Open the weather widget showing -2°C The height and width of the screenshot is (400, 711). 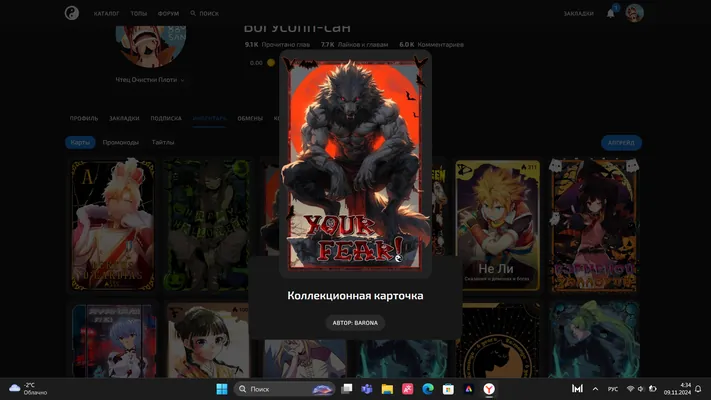28,389
